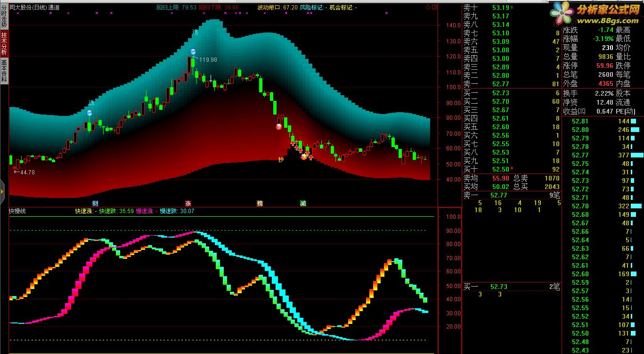Click the red diamond icon above chart

click(428, 8)
